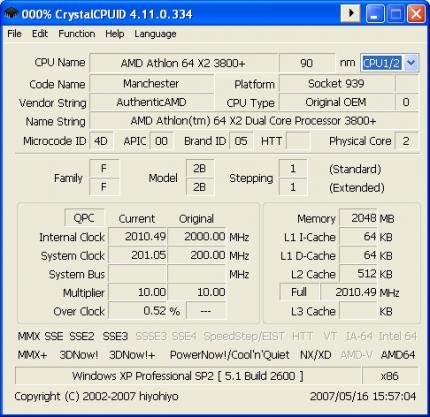Open the Edit menu
This screenshot has height=417, width=430.
[x=40, y=34]
